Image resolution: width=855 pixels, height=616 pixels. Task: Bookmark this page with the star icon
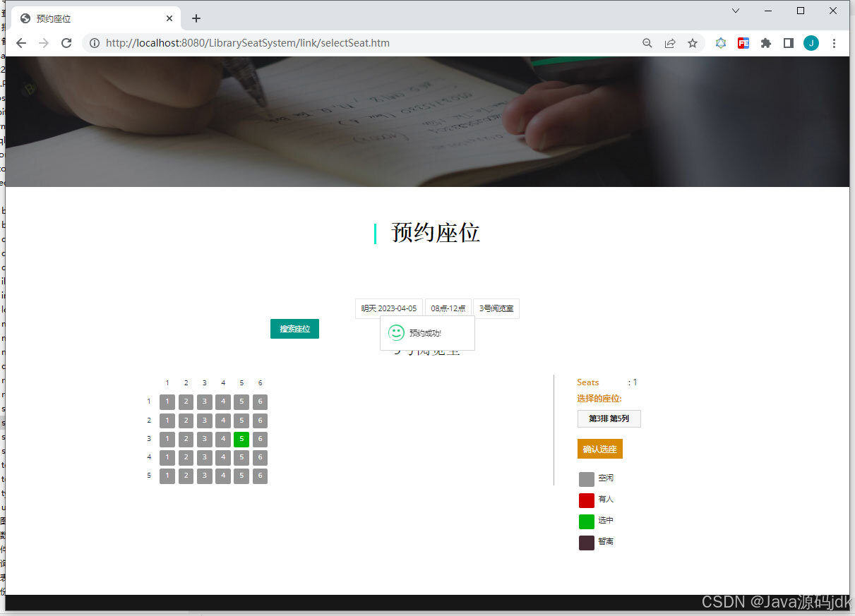point(693,43)
